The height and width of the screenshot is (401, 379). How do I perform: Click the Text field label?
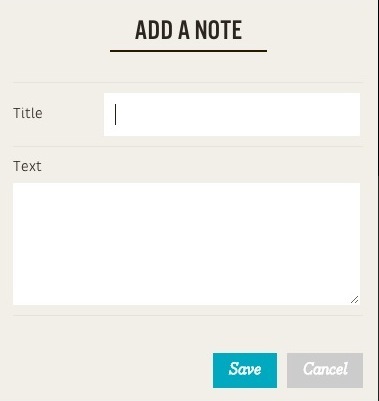[27, 166]
